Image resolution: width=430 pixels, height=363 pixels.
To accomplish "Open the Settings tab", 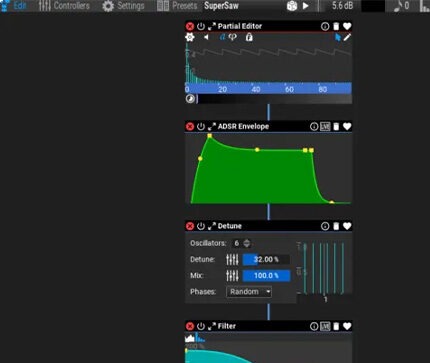I will [x=123, y=6].
